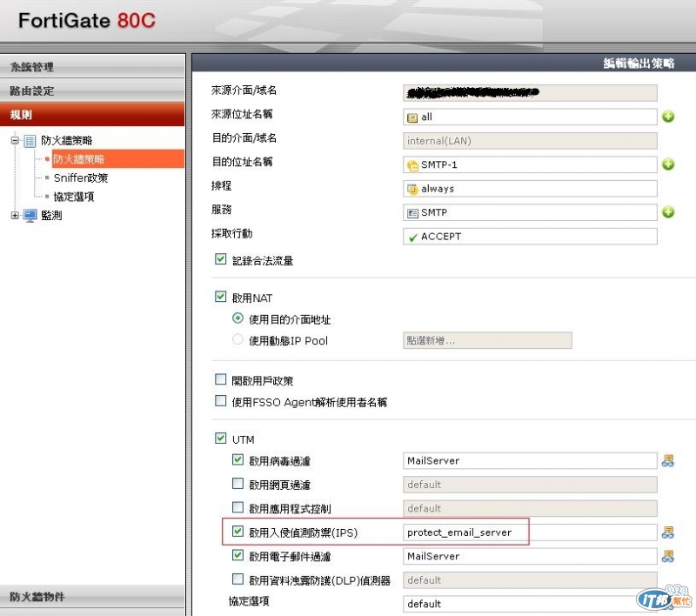Click the 防火牆策略 list icon in tree

pyautogui.click(x=30, y=141)
